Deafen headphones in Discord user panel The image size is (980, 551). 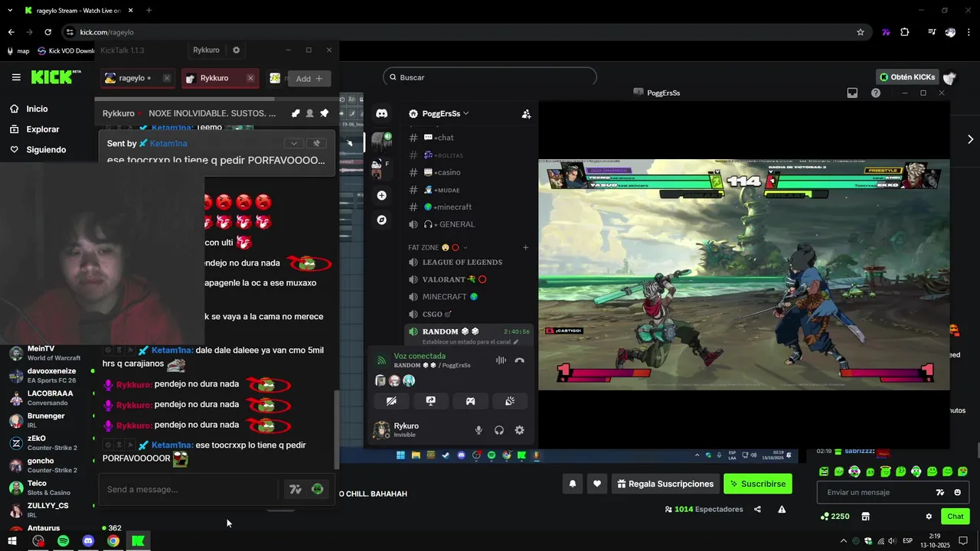[499, 430]
